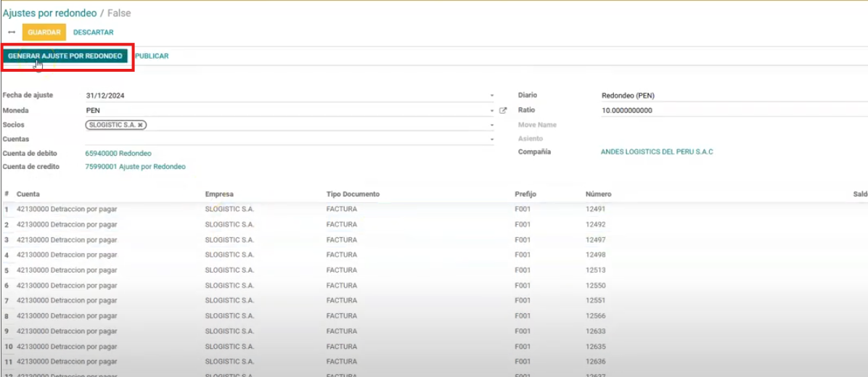
Task: Click Generar Ajuste por Redondeo button
Action: [x=65, y=56]
